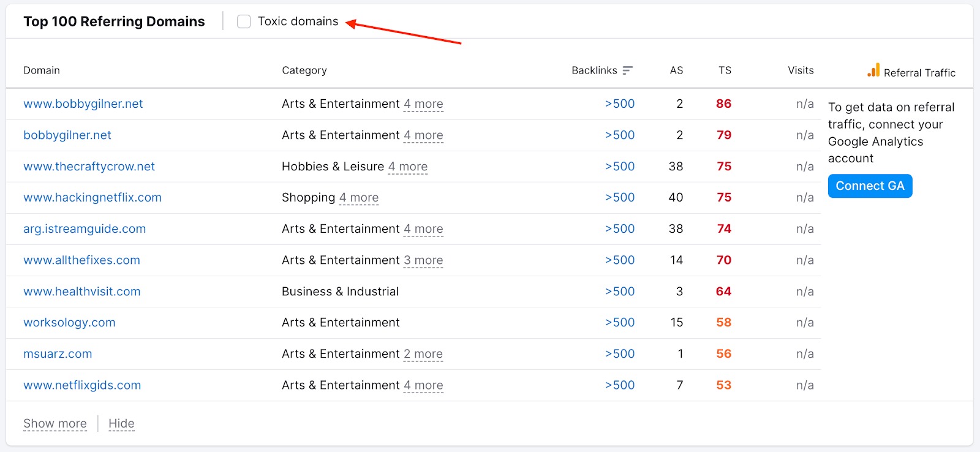The width and height of the screenshot is (980, 452).
Task: Open the www.bobbygilner.net domain link
Action: tap(83, 104)
